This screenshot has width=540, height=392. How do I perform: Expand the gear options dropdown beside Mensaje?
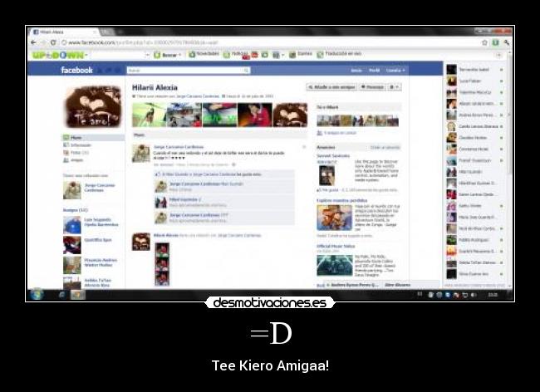click(x=395, y=86)
